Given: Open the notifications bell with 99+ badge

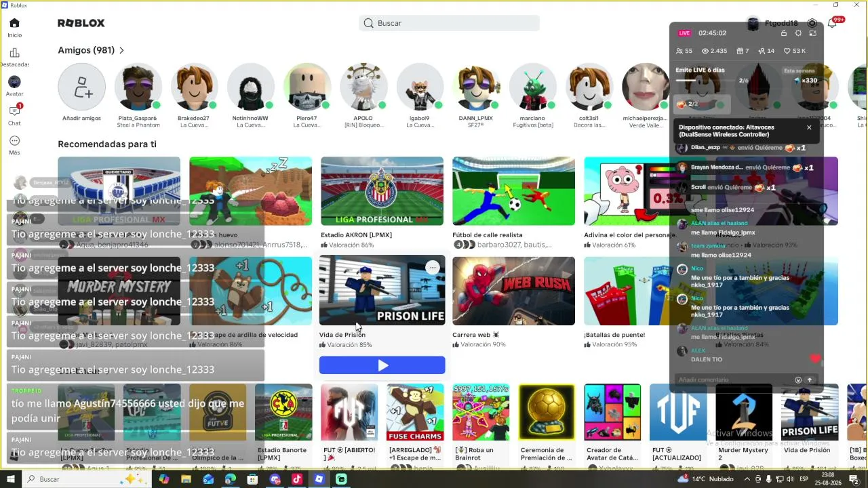Looking at the screenshot, I should (833, 23).
